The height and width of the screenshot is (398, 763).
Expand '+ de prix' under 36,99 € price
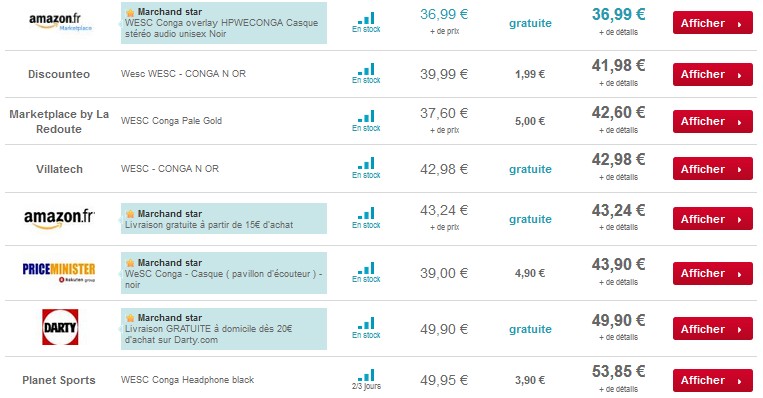coord(444,31)
